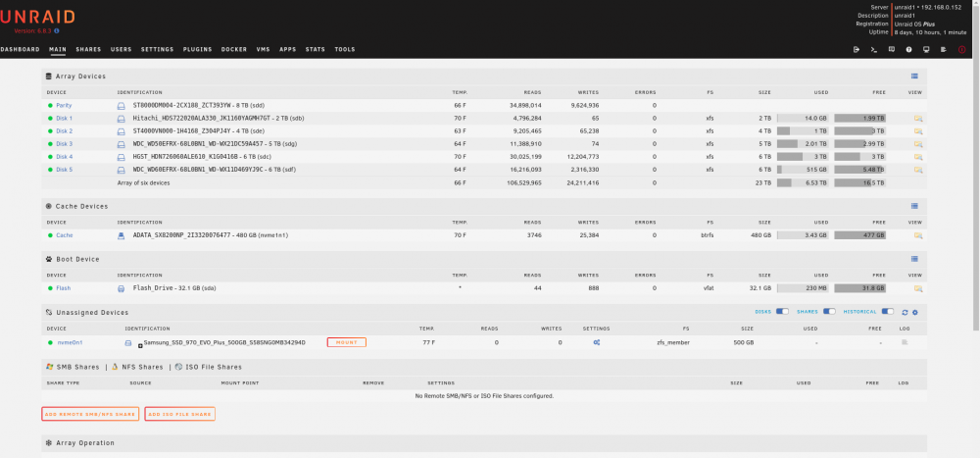This screenshot has width=980, height=458.
Task: Toggle Array Devices table view icon
Action: tap(914, 76)
